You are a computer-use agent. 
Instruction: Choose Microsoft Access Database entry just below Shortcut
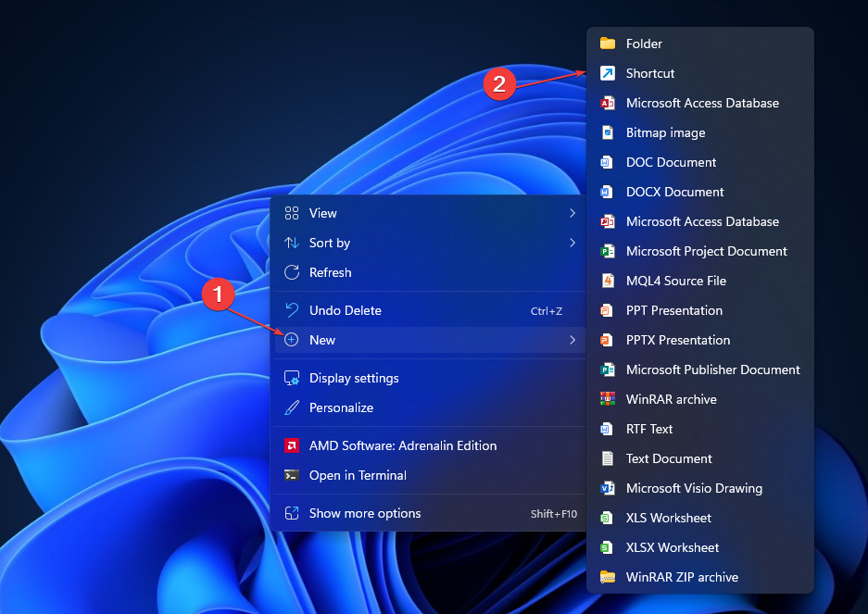pos(699,103)
